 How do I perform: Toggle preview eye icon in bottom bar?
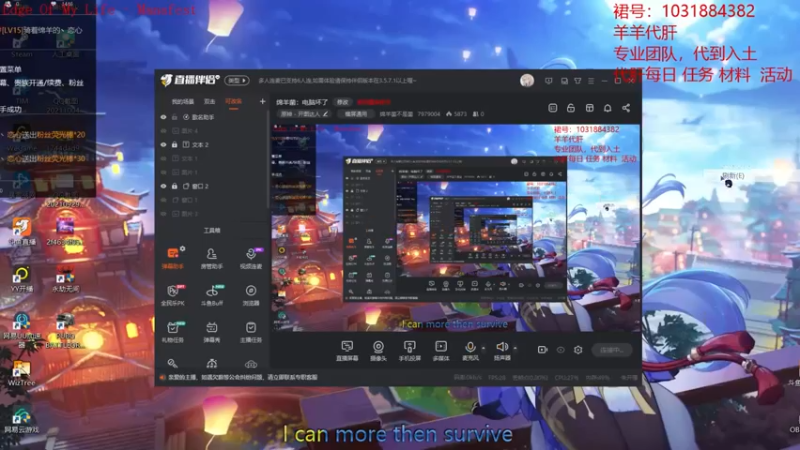click(x=561, y=350)
